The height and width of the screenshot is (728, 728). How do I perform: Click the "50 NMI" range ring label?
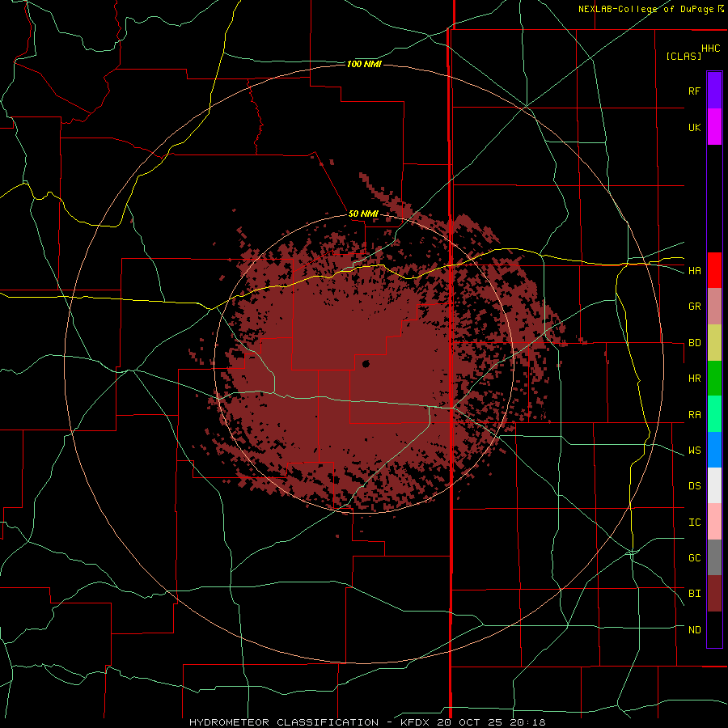coord(363,214)
